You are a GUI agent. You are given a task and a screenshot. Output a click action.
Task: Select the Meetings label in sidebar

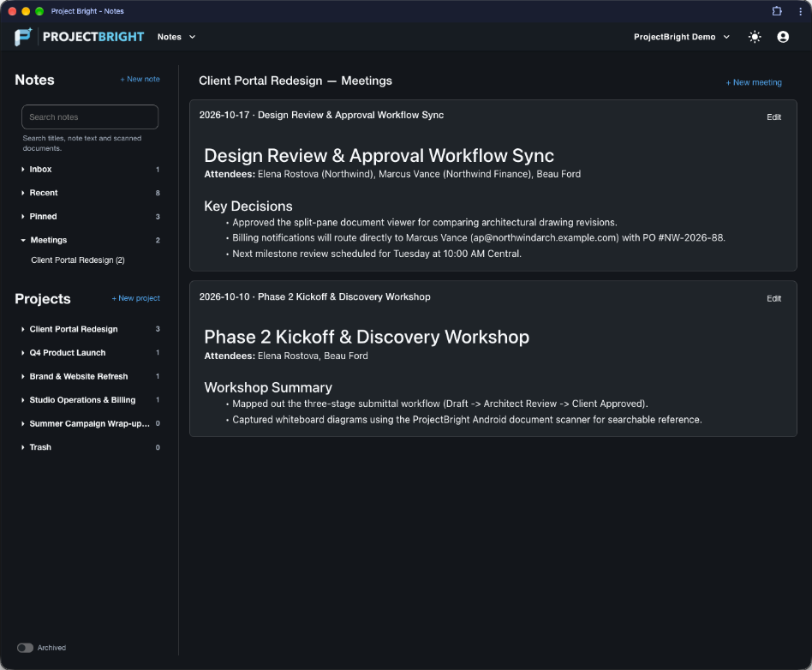coord(49,240)
